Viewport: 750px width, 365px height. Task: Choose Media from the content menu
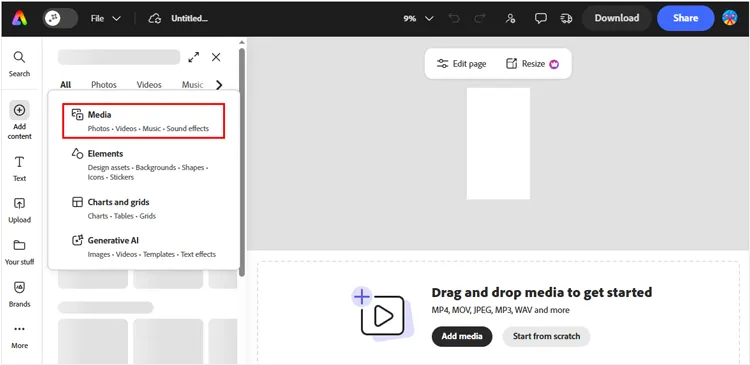pos(143,121)
